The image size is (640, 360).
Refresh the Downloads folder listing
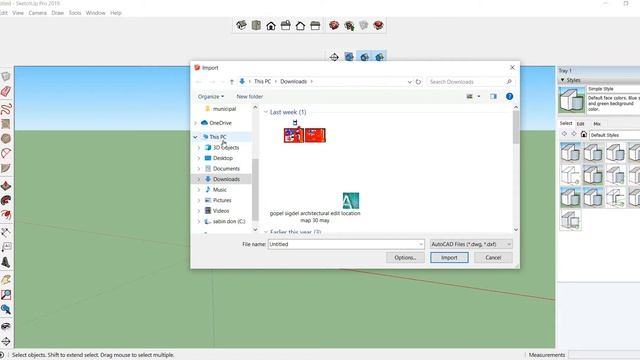[x=418, y=82]
